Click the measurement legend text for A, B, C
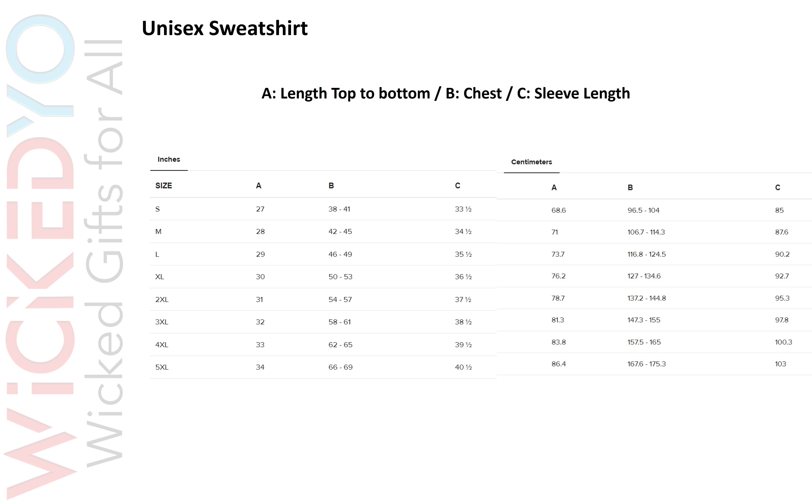Screen dimensions: 812x504 coord(446,94)
